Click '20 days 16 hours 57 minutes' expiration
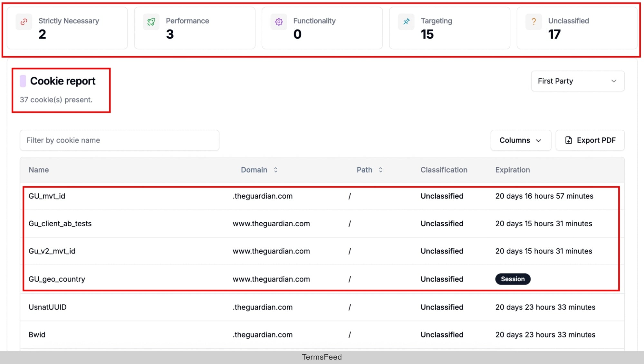Viewport: 644px width, 364px height. click(544, 196)
